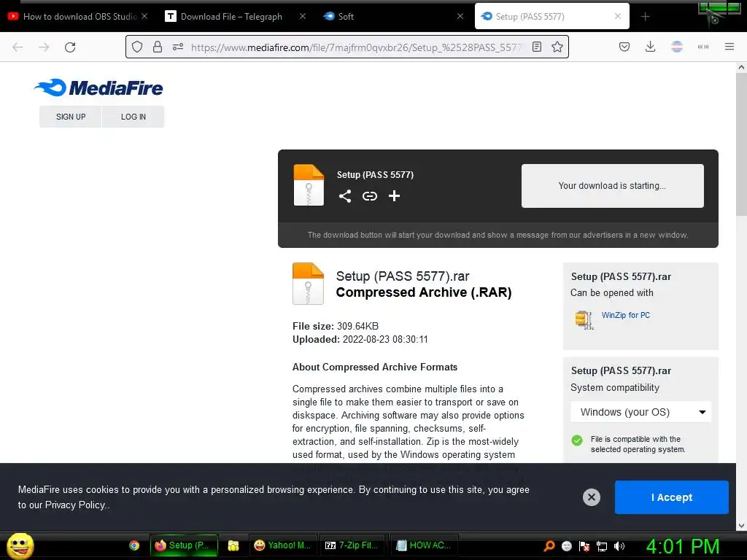Screen dimensions: 747x560
Task: Click the Setup (PASS 5577).rar filename
Action: pyautogui.click(x=403, y=276)
